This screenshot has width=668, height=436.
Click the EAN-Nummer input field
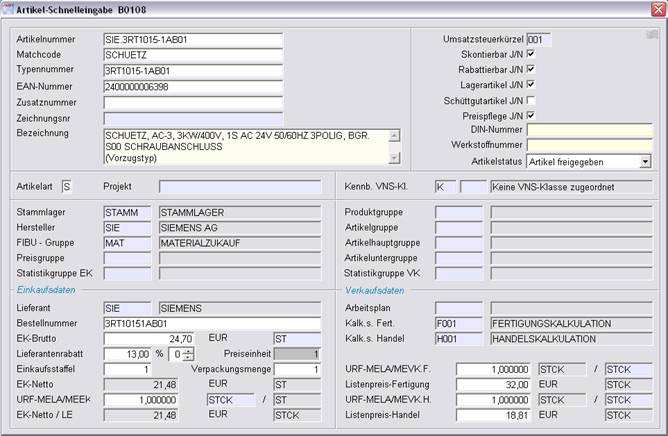click(192, 87)
